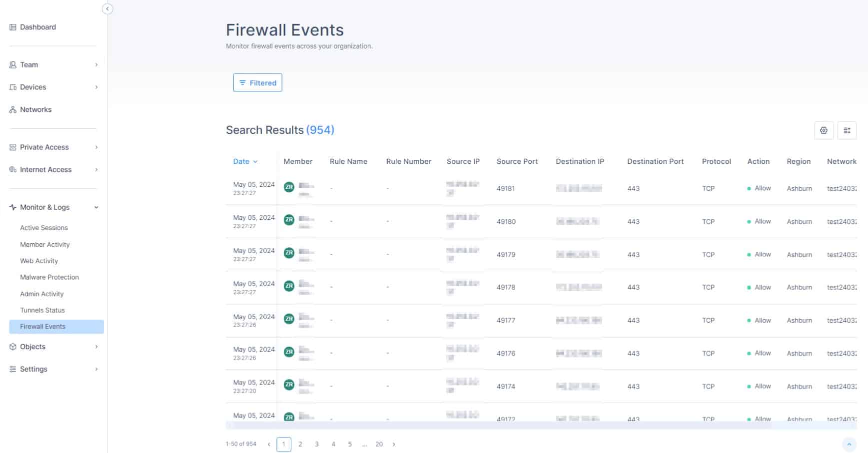Toggle the Date column sort order
The image size is (868, 453).
[244, 161]
